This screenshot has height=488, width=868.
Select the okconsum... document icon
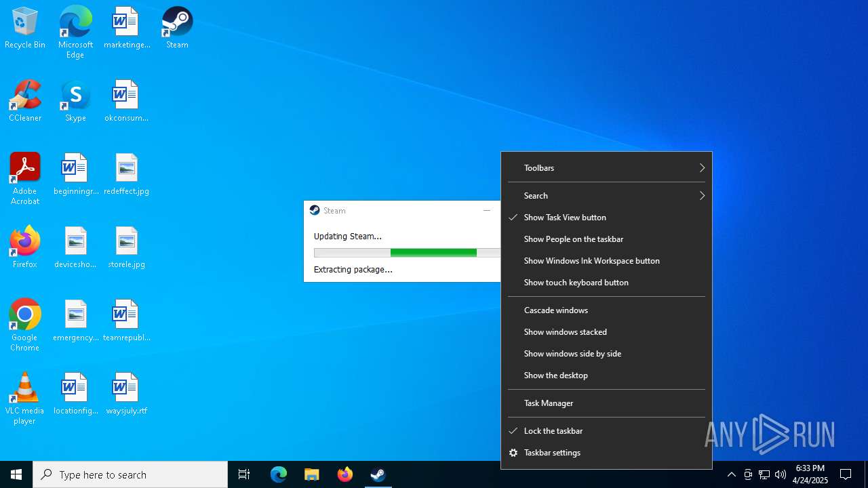pyautogui.click(x=127, y=102)
